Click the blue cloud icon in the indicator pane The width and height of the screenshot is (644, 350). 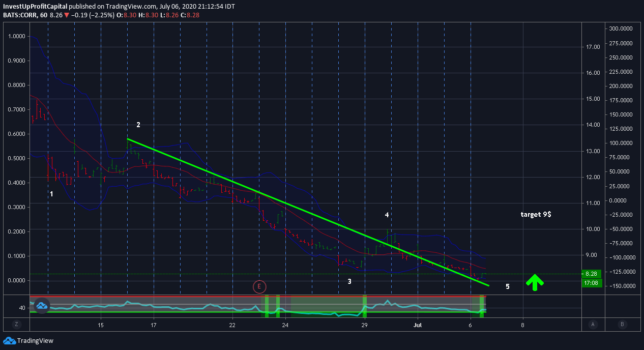point(41,306)
